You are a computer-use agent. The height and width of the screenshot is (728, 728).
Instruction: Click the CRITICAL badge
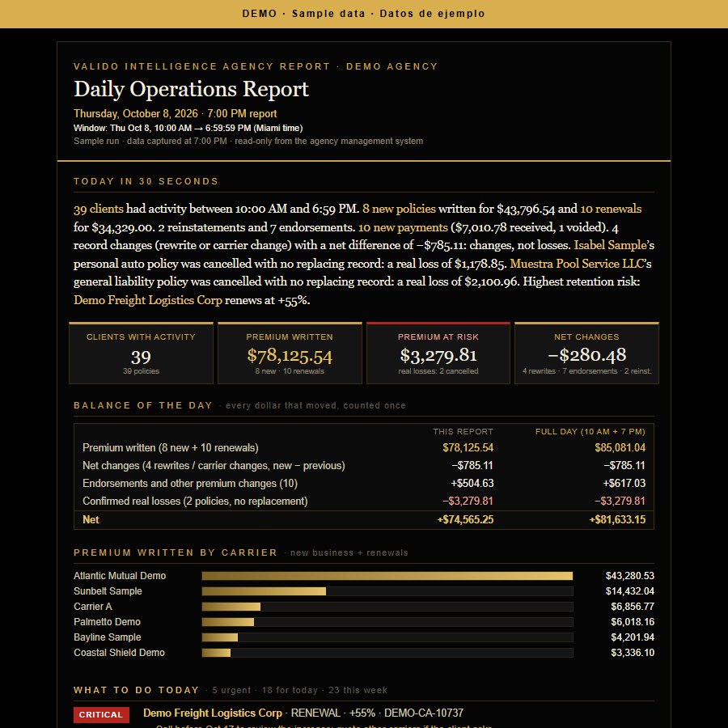tap(101, 714)
